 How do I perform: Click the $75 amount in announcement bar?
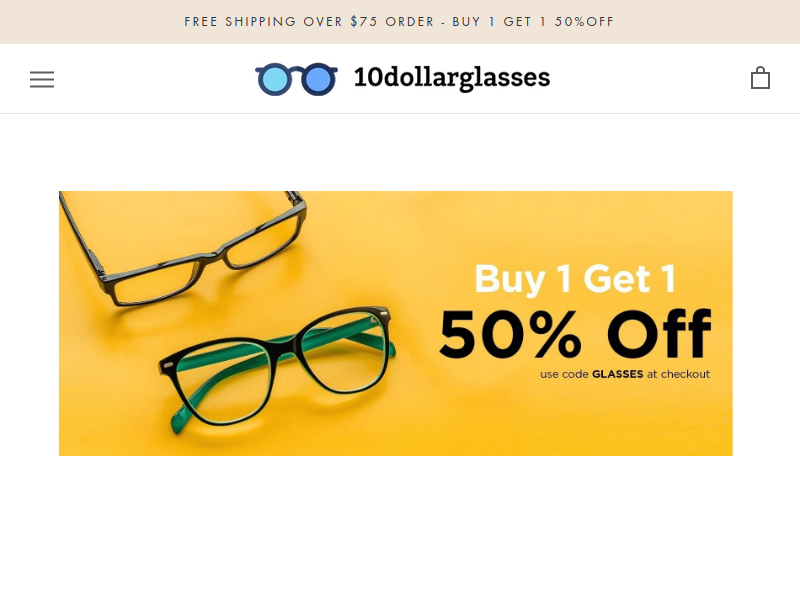(364, 21)
